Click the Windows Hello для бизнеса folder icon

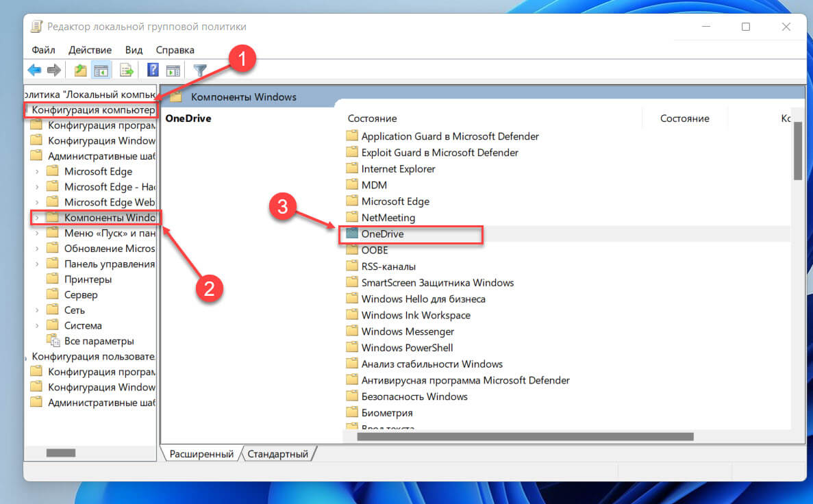[x=352, y=298]
